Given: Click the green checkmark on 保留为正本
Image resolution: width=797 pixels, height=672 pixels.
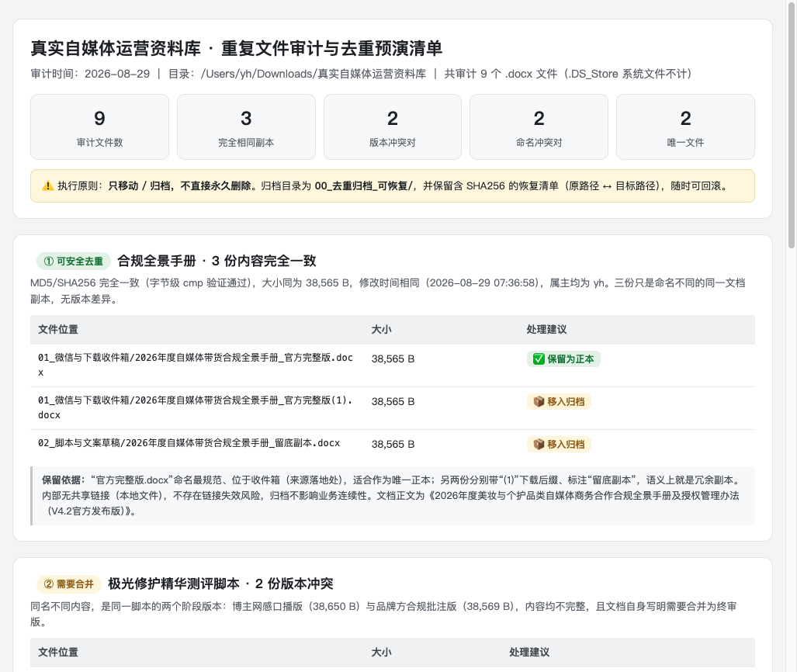Looking at the screenshot, I should click(539, 359).
